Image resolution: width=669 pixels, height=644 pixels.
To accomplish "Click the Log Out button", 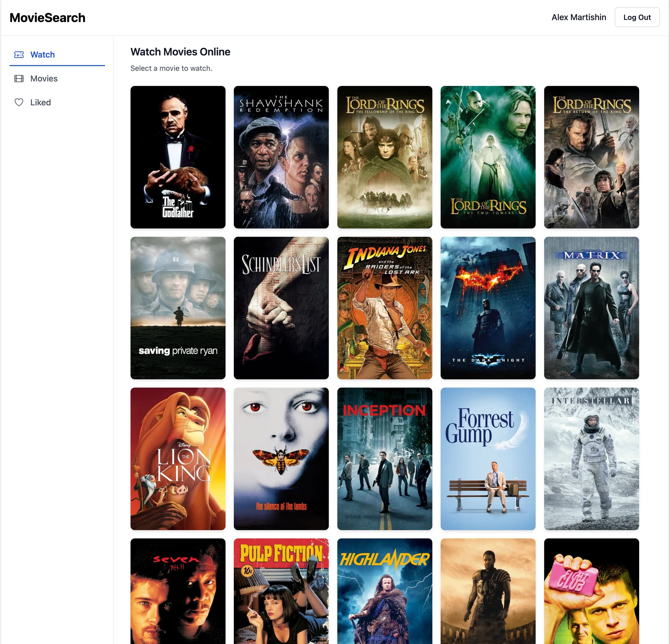I will tap(637, 17).
